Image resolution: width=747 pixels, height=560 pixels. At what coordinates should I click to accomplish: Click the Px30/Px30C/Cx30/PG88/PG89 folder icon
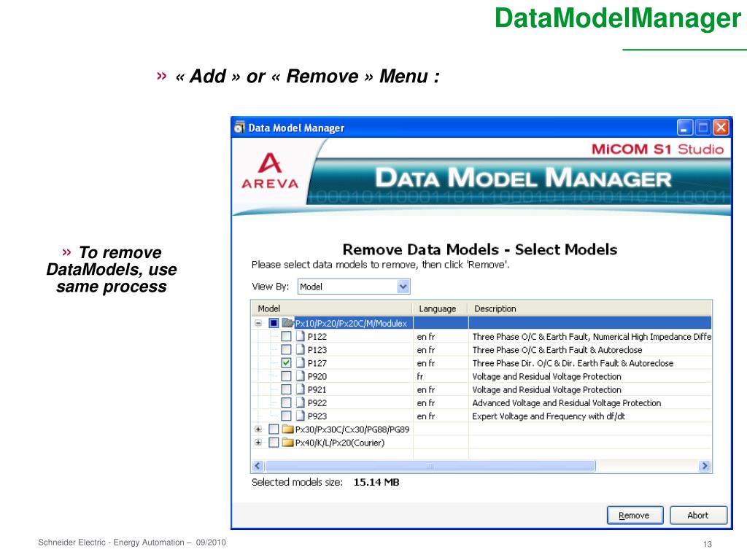[287, 429]
